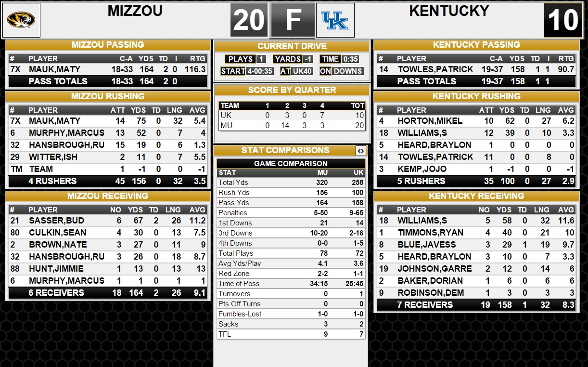Click the Mizzou tiger logo
The image size is (588, 367).
pos(21,20)
